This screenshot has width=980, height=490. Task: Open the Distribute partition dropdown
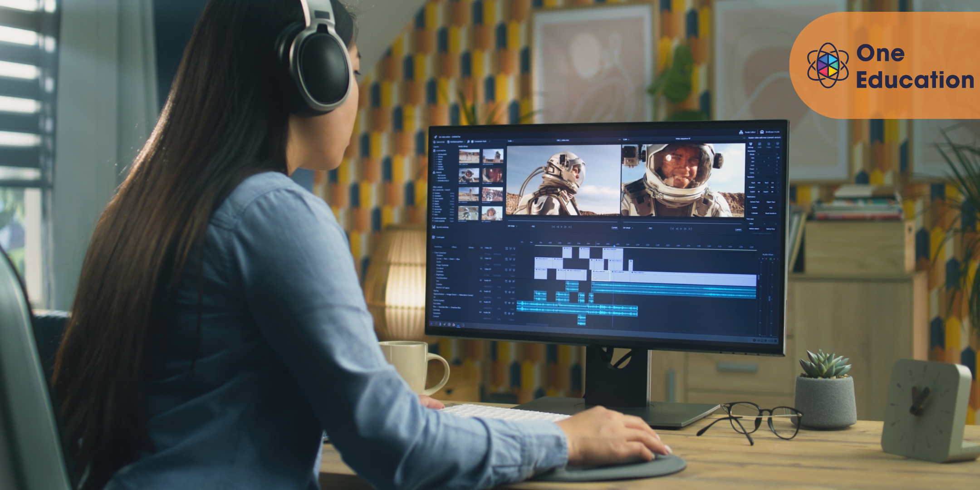[x=456, y=142]
